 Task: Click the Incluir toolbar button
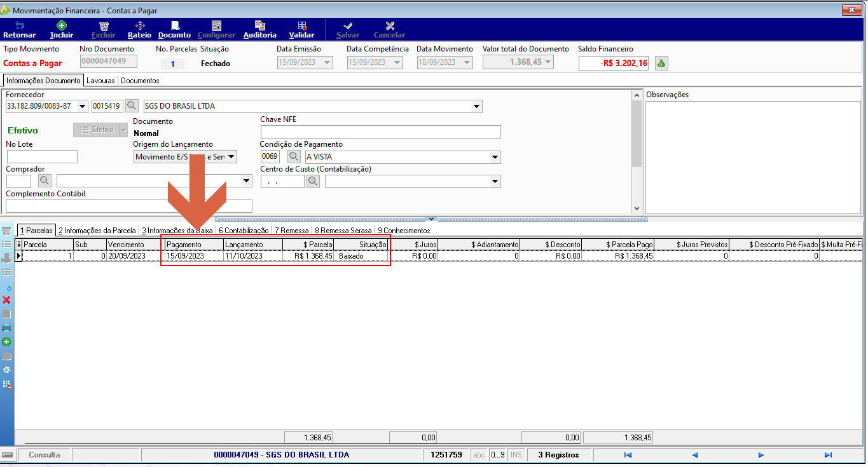(x=62, y=30)
